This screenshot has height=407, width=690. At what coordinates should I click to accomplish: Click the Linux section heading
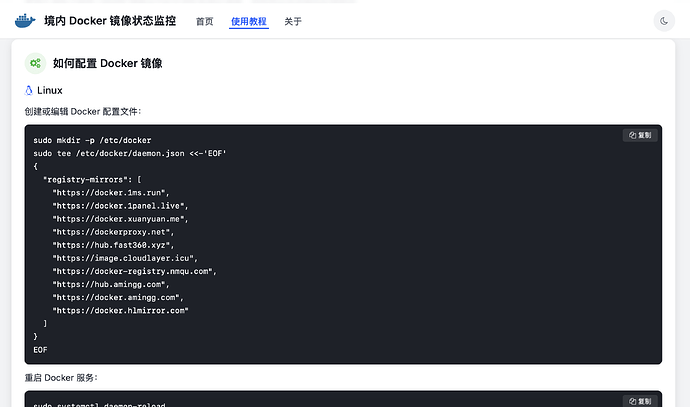tap(50, 90)
